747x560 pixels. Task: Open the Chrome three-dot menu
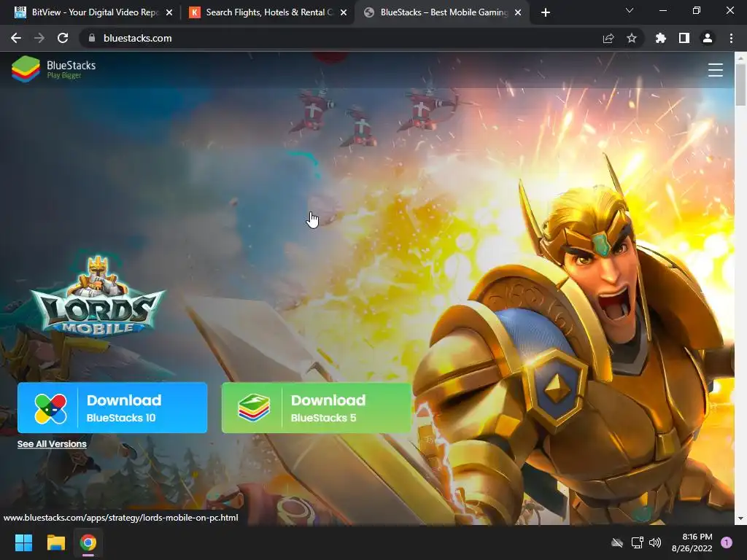click(731, 38)
